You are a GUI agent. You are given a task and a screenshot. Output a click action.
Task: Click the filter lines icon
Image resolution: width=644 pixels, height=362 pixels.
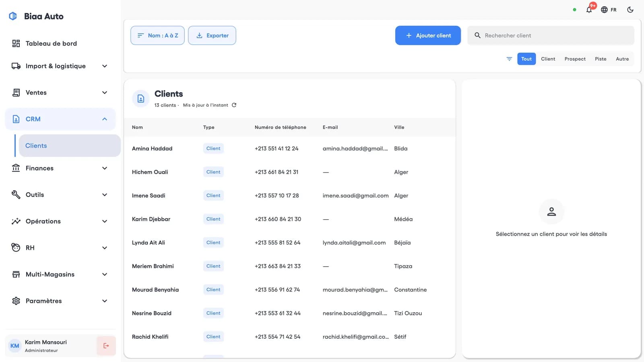click(x=509, y=59)
